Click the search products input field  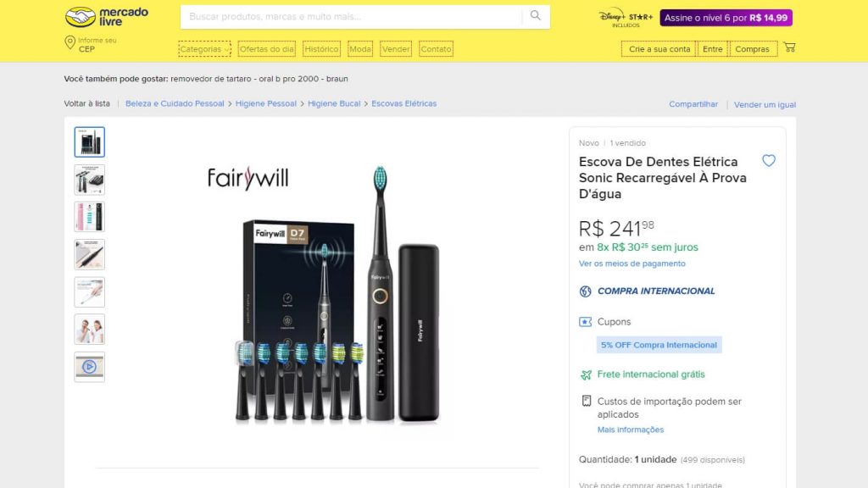tap(351, 17)
